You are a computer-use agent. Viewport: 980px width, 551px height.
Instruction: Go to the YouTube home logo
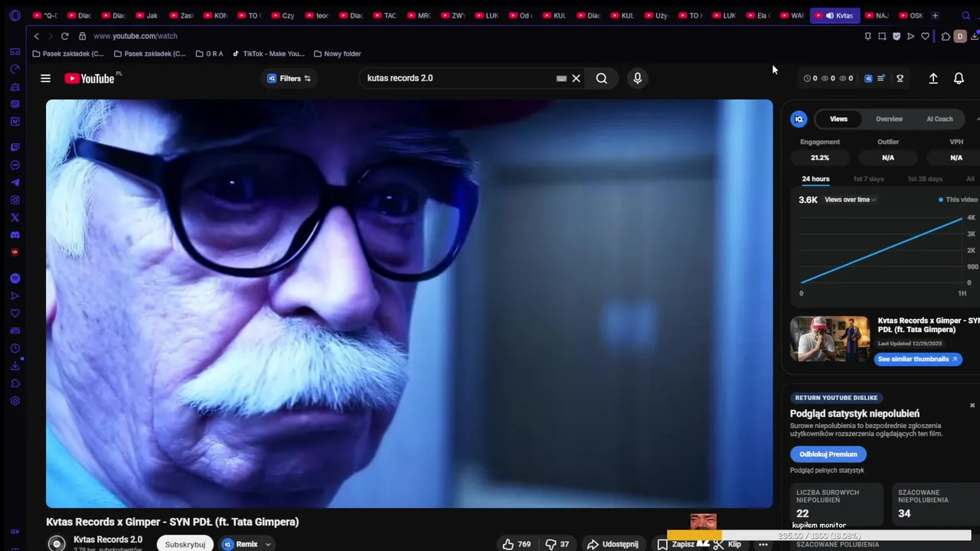tap(90, 78)
